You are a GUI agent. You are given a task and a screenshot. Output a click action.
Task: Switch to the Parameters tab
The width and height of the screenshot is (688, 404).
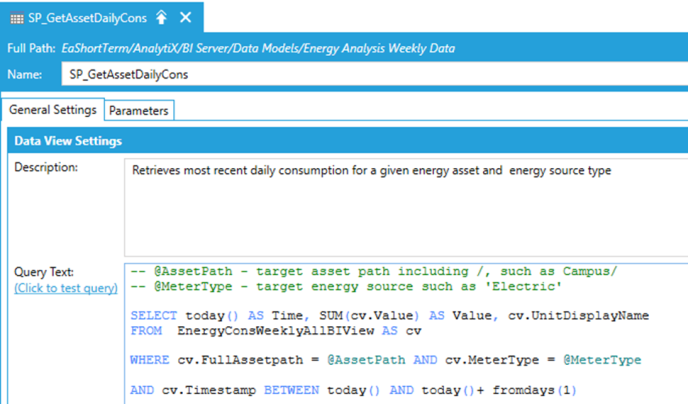(x=139, y=110)
